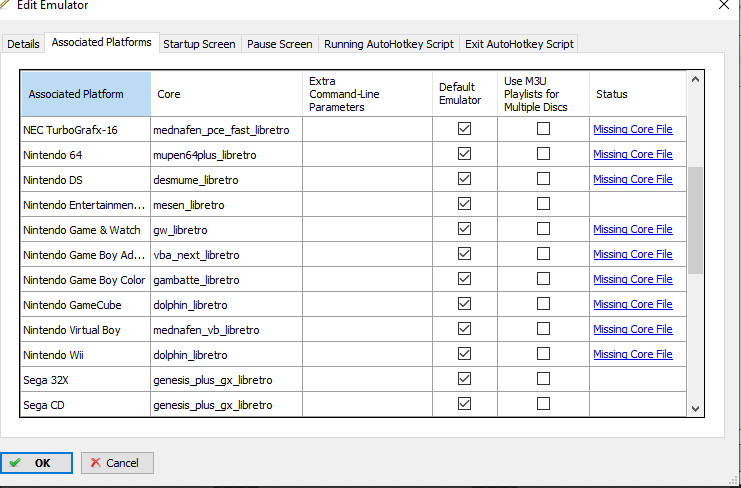This screenshot has width=741, height=488.
Task: Enable M3U Playlists for Nintendo 64
Action: [x=543, y=154]
